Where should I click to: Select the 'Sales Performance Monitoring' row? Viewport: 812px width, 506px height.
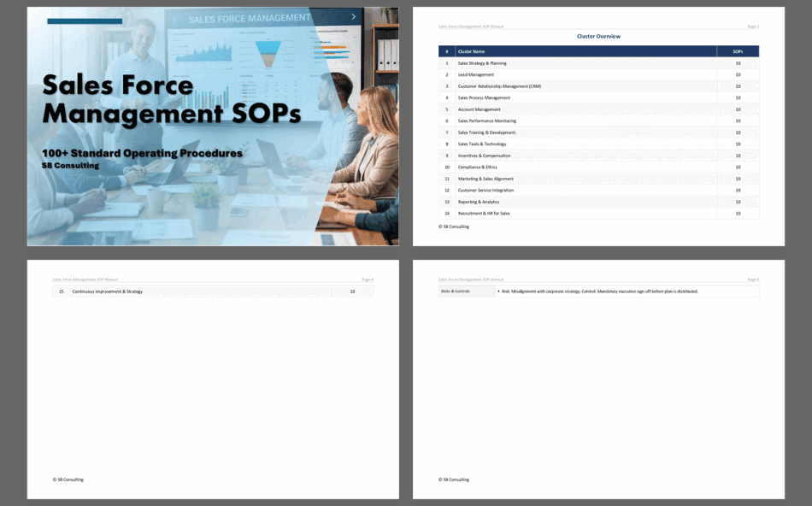[486, 121]
